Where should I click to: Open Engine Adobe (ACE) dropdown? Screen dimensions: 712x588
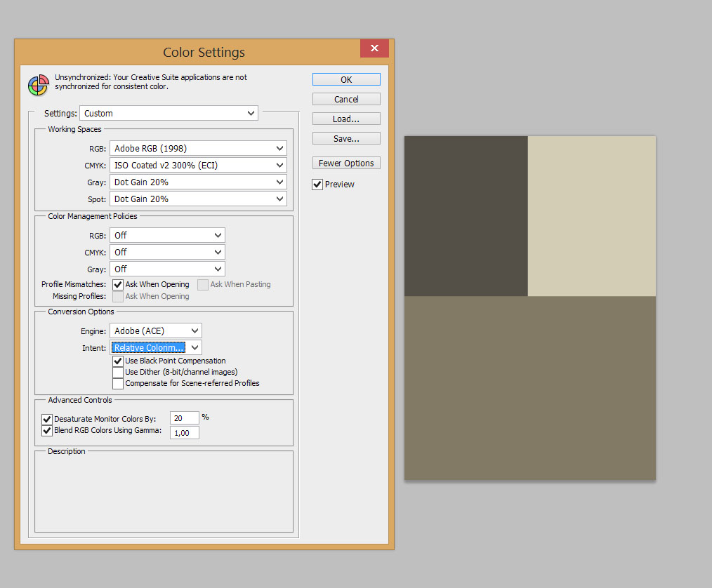155,330
